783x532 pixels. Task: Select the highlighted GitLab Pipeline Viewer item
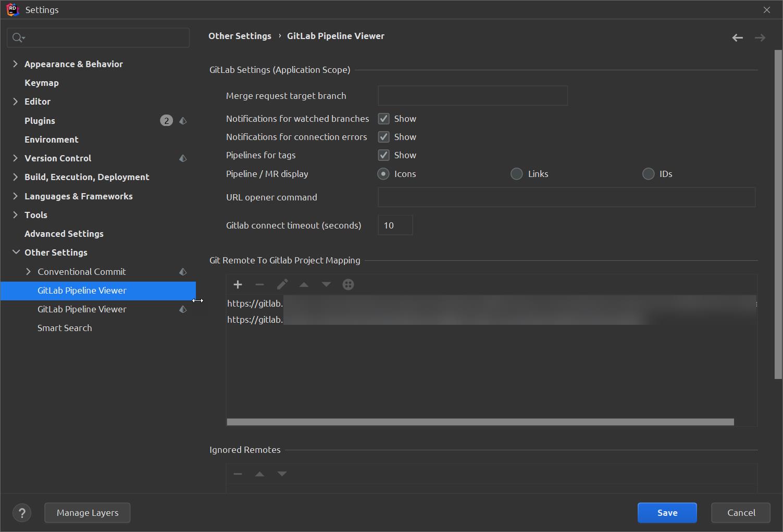(98, 290)
